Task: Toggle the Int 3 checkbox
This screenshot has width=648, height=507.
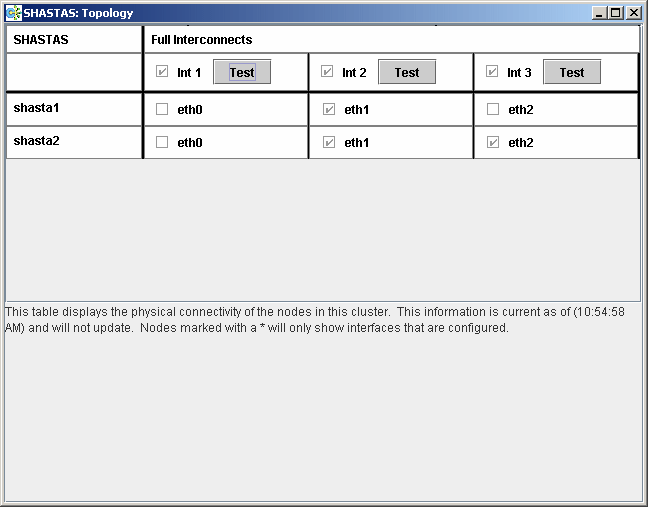Action: click(x=492, y=71)
